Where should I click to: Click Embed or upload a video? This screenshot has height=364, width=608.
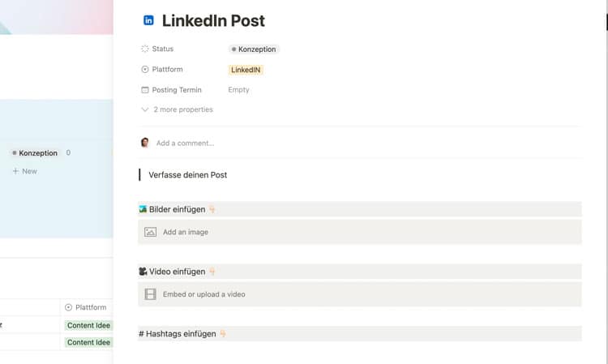(x=204, y=294)
